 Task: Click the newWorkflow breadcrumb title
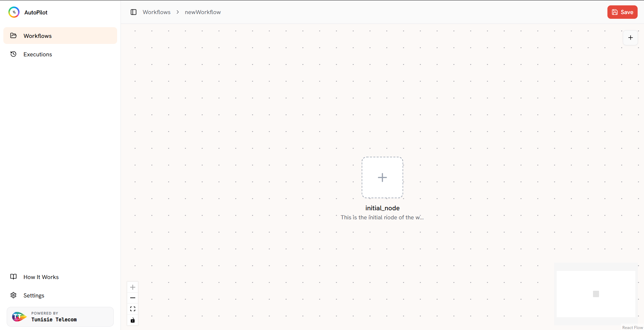[x=203, y=12]
